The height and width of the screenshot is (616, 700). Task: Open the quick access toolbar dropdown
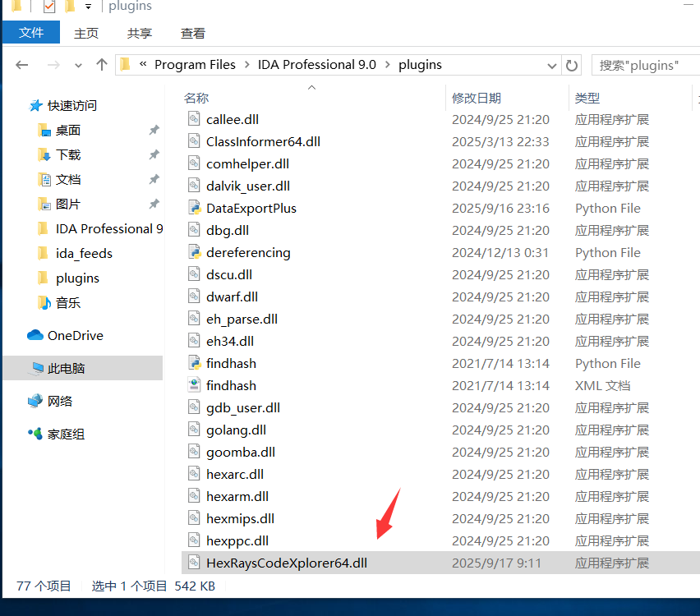click(x=88, y=7)
